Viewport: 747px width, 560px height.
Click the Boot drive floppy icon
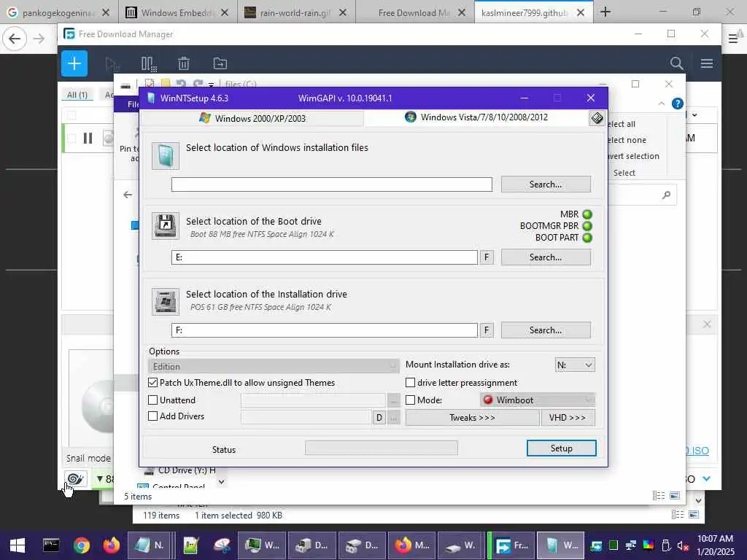[166, 226]
